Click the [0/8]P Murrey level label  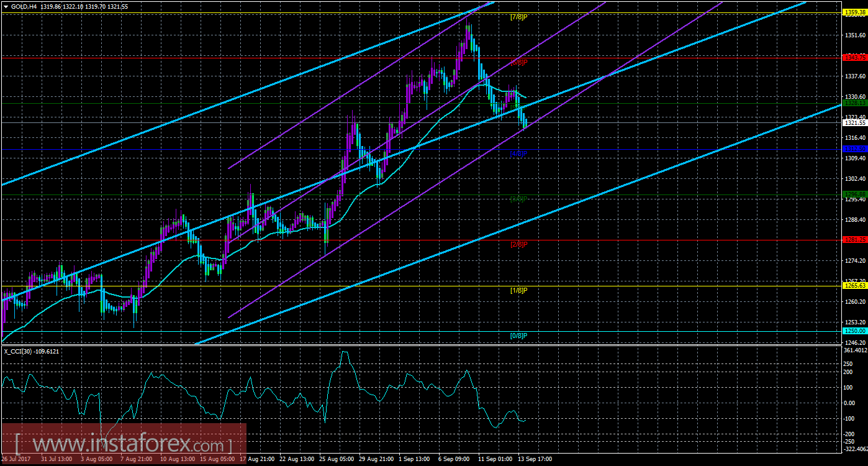point(518,336)
